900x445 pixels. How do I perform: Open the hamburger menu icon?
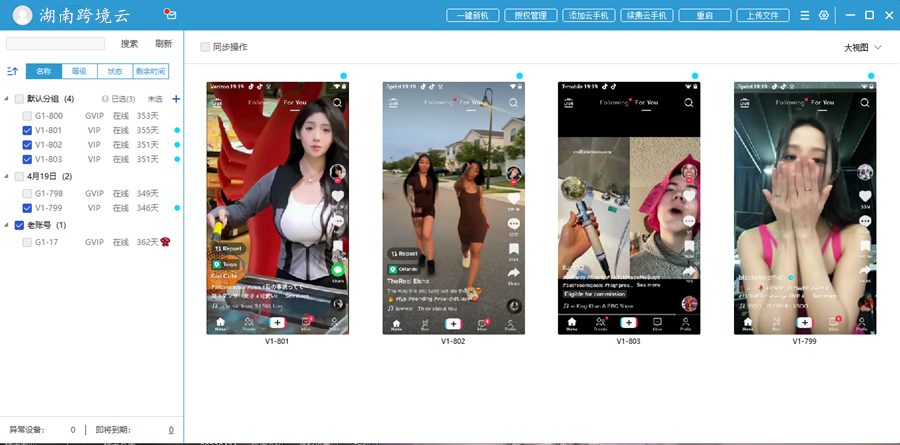tap(805, 16)
